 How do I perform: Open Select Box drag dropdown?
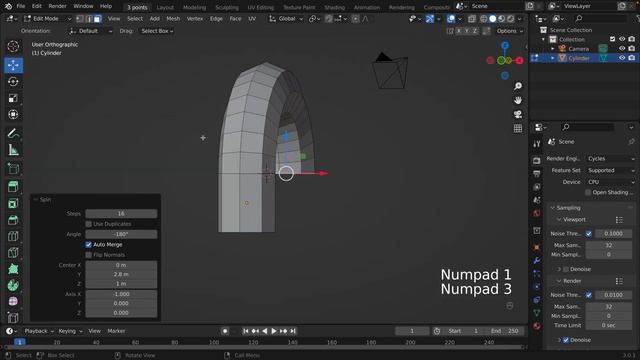[157, 31]
